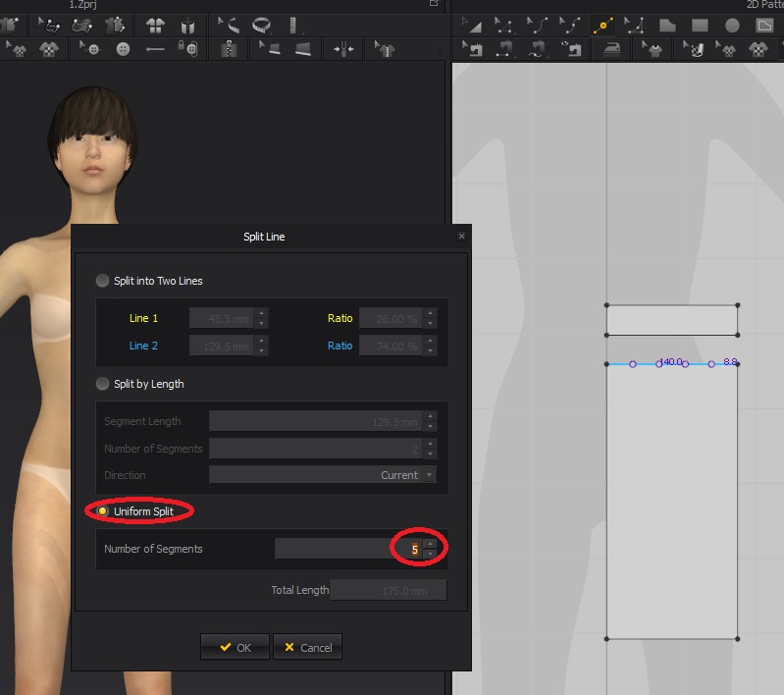
Task: Select the garment measure tool with arrow
Action: 385,48
